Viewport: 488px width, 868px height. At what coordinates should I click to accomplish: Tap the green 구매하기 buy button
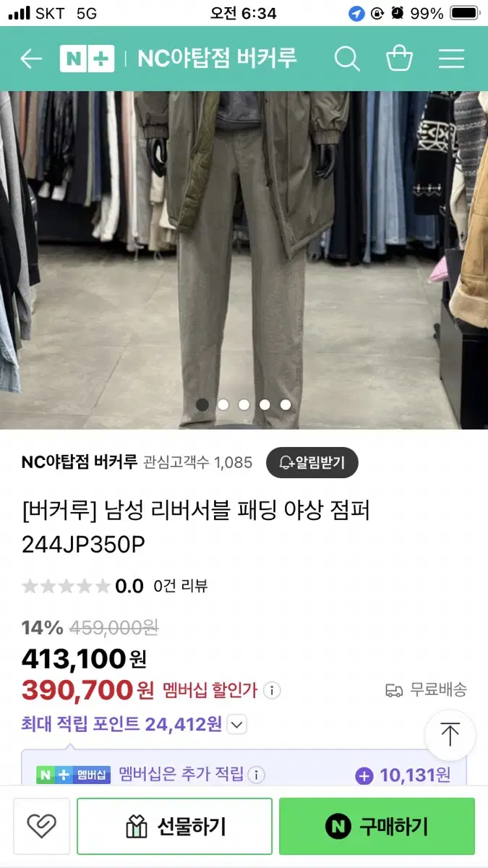[377, 826]
